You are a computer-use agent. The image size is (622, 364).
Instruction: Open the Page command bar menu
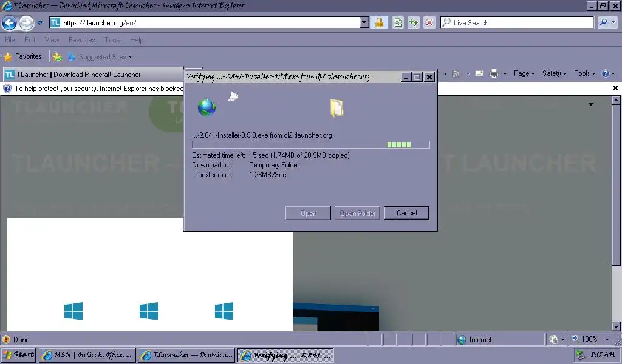524,73
